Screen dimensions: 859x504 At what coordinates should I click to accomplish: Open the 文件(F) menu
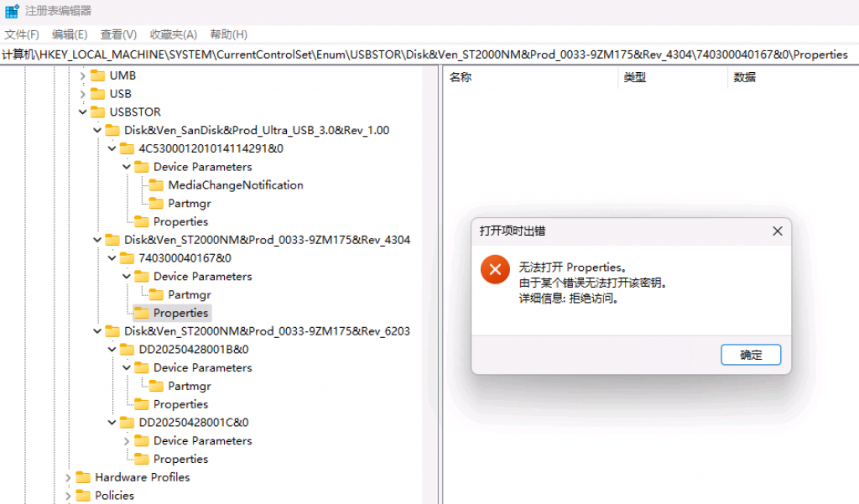coord(22,34)
